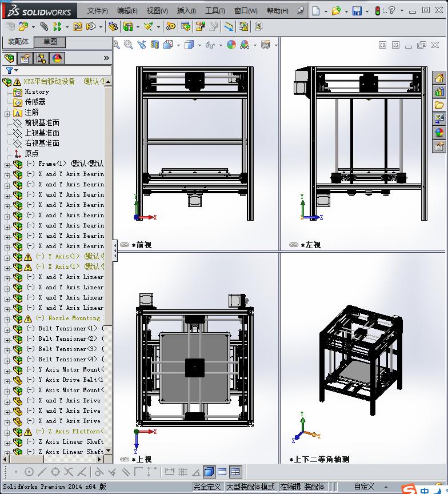The width and height of the screenshot is (448, 494).
Task: Click the feature tree collapse panel handle
Action: click(x=115, y=250)
